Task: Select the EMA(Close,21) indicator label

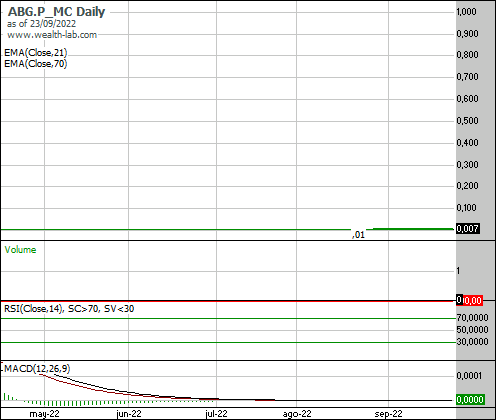Action: click(36, 53)
